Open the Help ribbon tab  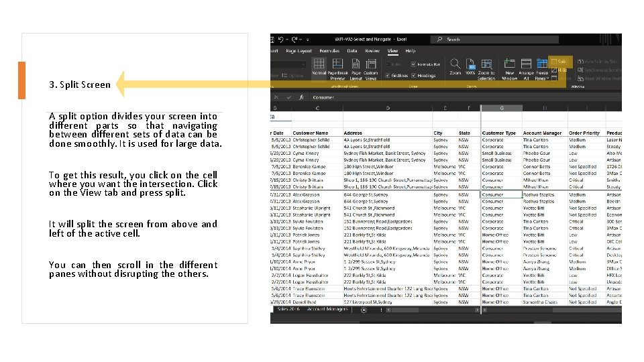tap(411, 51)
